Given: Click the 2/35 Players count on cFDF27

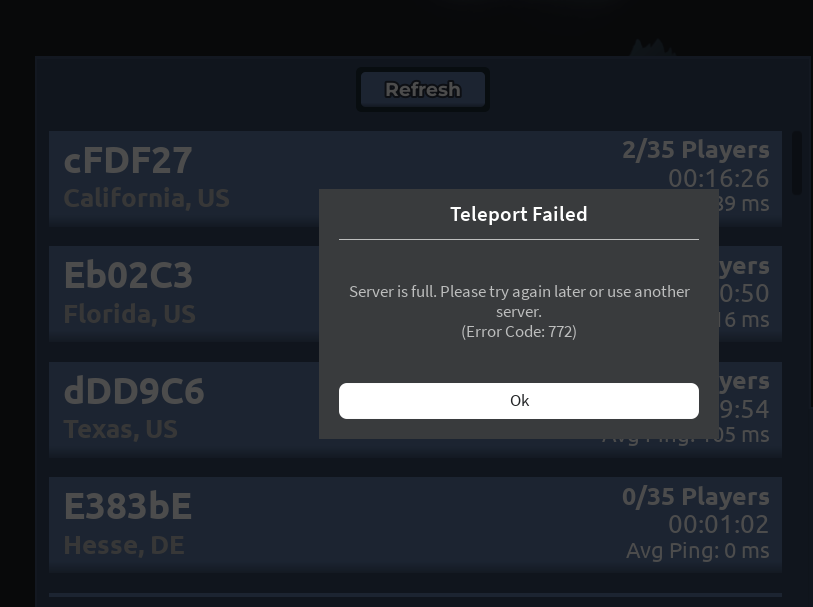Looking at the screenshot, I should (696, 149).
